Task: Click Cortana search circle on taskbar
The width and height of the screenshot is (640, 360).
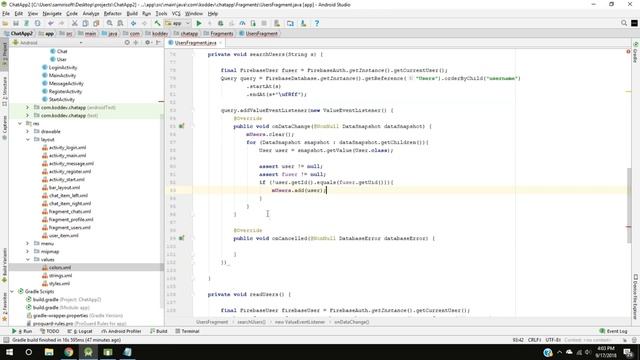Action: click(29, 352)
